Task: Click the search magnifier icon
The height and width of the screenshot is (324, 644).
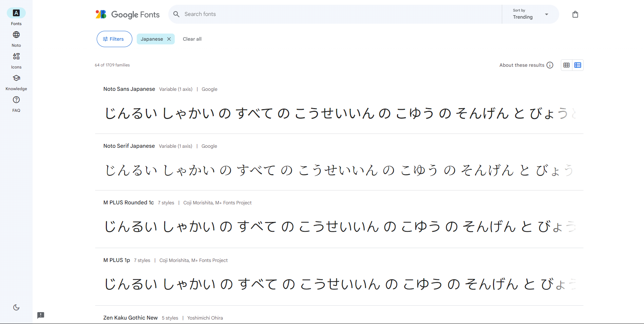Action: coord(176,14)
